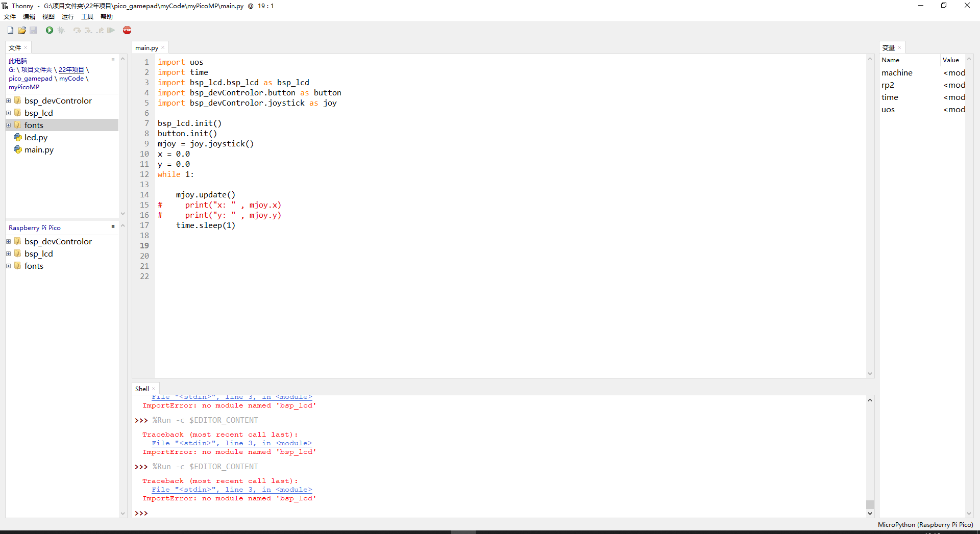Select the rp2 variable row
Image resolution: width=980 pixels, height=534 pixels.
[922, 85]
